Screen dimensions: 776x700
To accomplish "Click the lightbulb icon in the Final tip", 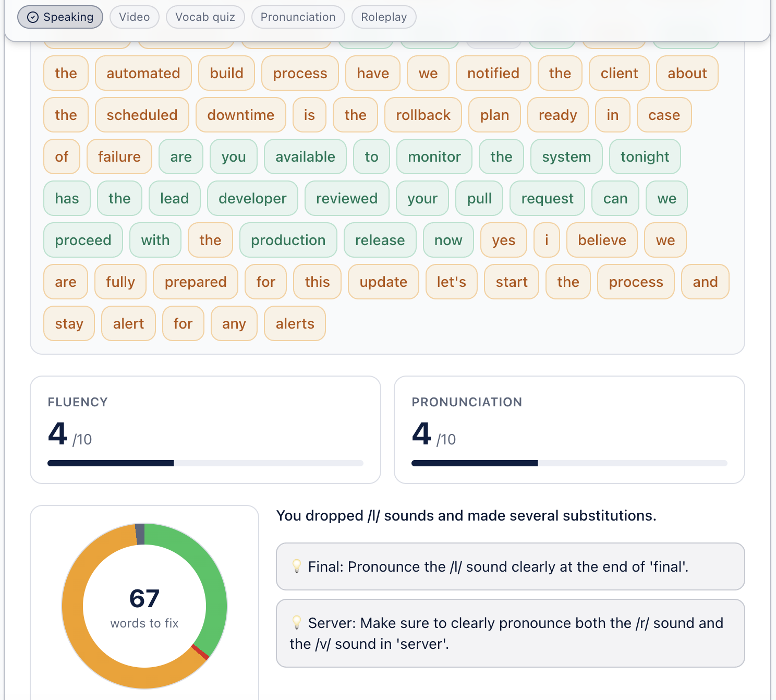I will click(x=297, y=566).
